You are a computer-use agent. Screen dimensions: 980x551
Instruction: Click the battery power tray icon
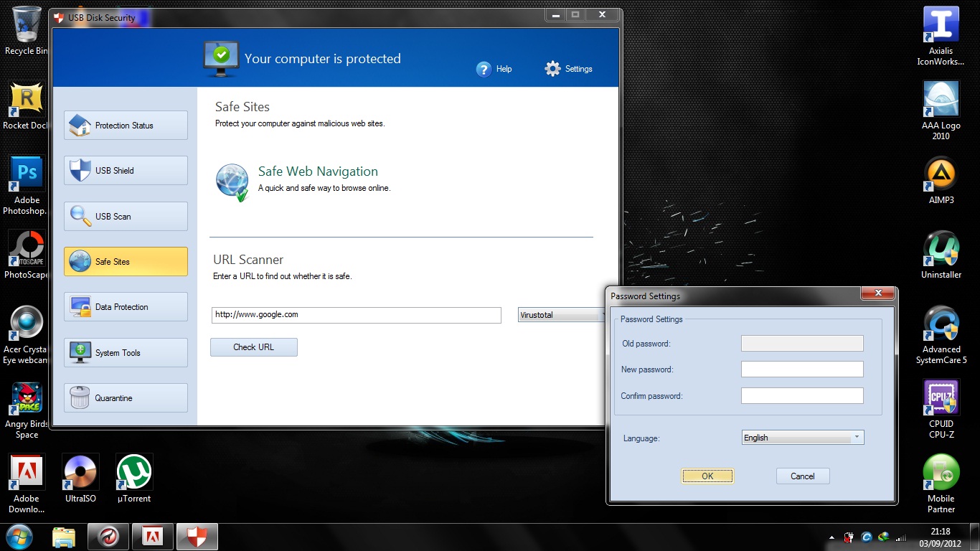pos(849,537)
